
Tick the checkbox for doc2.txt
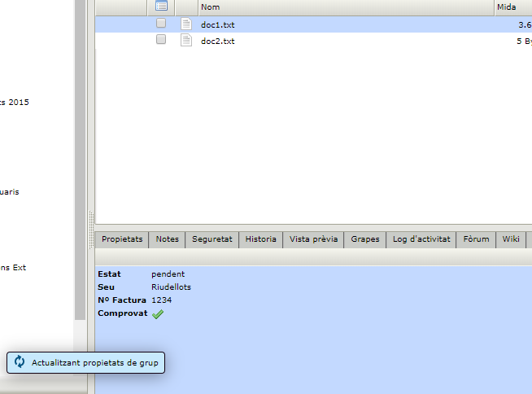point(161,40)
